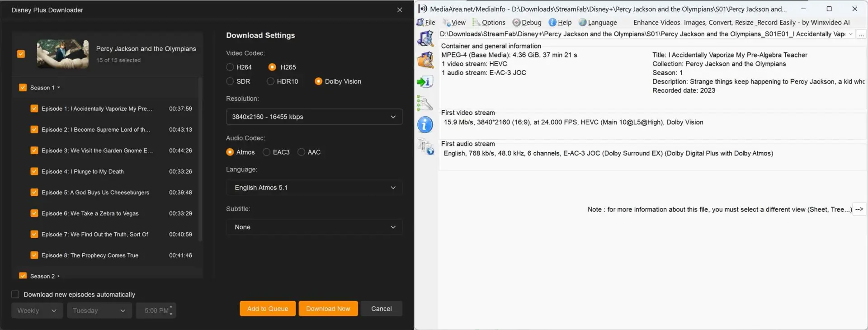Image resolution: width=868 pixels, height=330 pixels.
Task: Choose SDR video range
Action: pyautogui.click(x=230, y=81)
